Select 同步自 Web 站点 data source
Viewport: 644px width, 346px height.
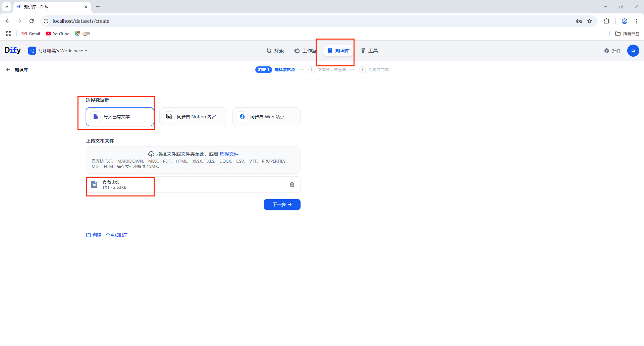click(266, 117)
